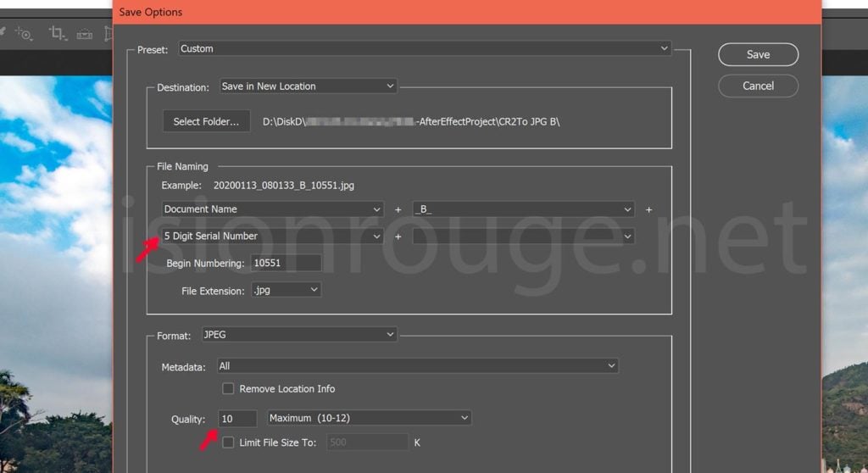Click the Cancel button

758,86
